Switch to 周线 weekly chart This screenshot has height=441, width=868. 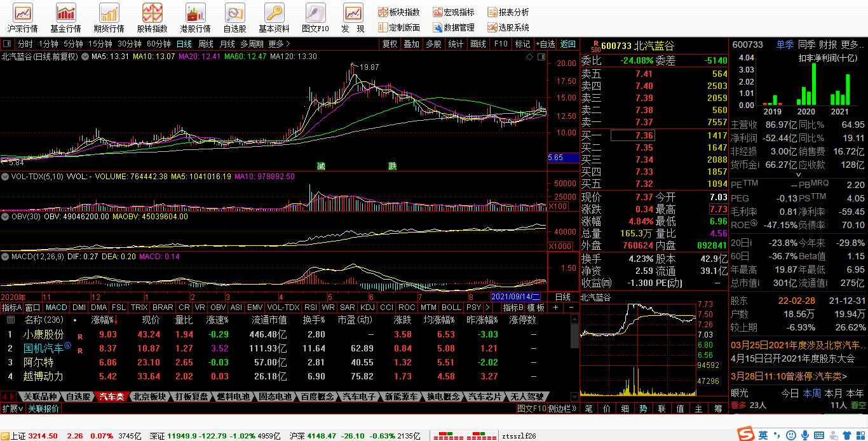(206, 44)
